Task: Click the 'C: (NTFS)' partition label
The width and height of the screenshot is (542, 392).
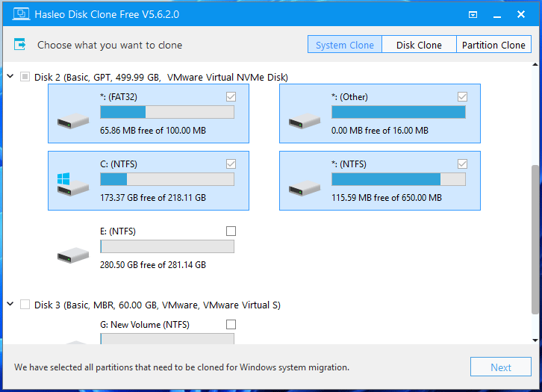Action: click(119, 164)
